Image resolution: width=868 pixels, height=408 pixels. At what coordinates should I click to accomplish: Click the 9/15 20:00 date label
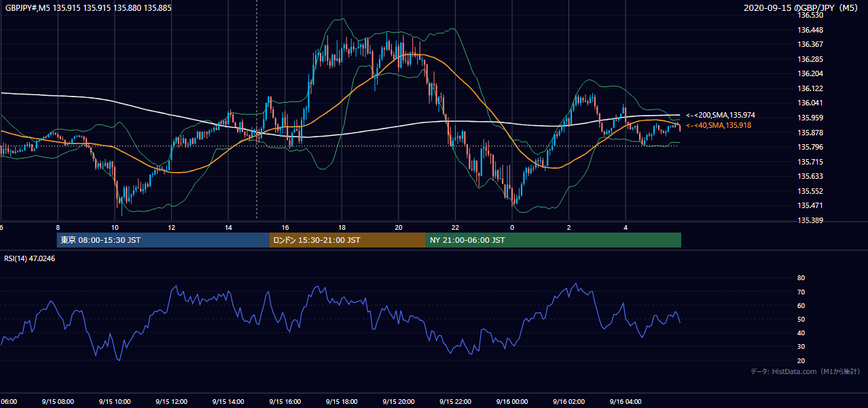point(399,401)
